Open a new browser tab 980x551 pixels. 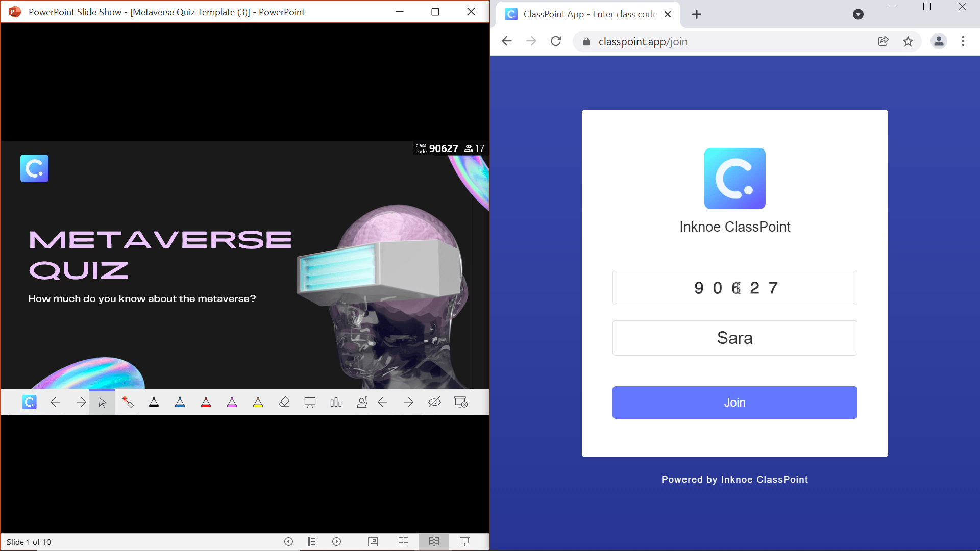(x=697, y=14)
